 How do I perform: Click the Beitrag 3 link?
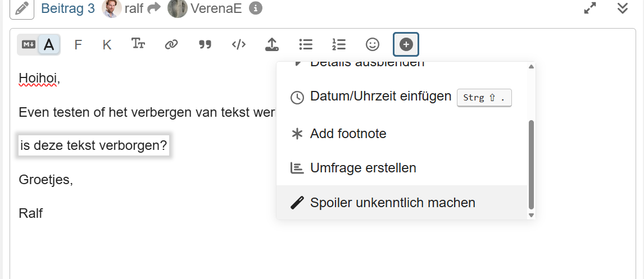(67, 8)
